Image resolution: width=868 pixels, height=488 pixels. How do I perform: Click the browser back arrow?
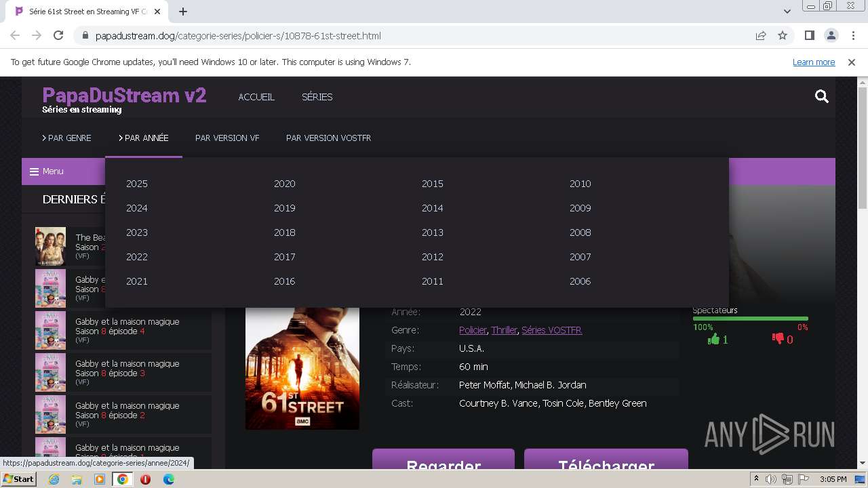point(15,36)
